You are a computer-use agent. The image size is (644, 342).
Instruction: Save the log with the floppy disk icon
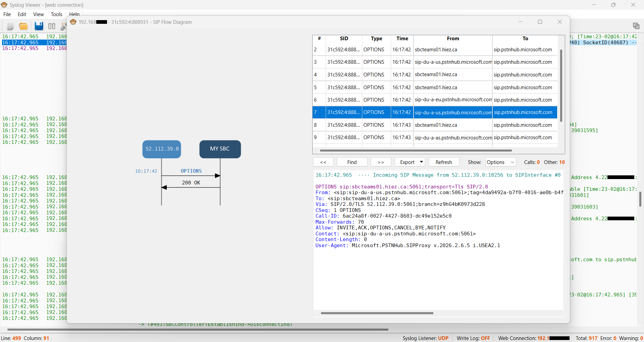coord(39,26)
